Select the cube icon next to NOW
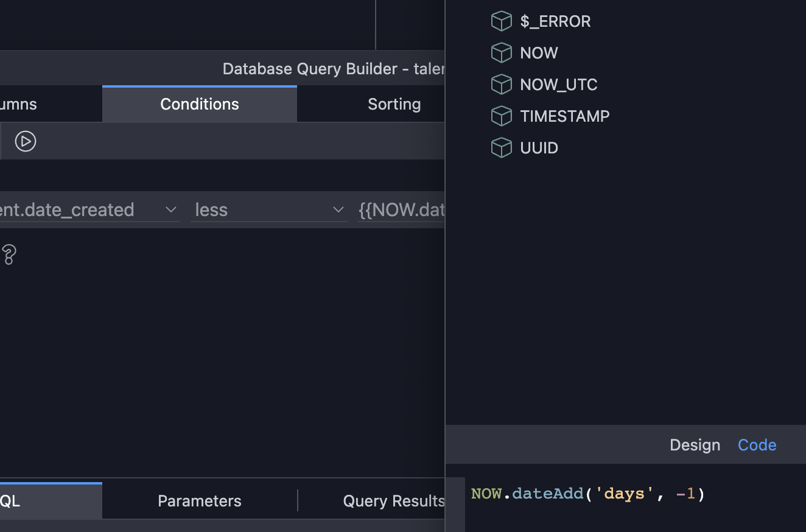806x532 pixels. pyautogui.click(x=501, y=53)
